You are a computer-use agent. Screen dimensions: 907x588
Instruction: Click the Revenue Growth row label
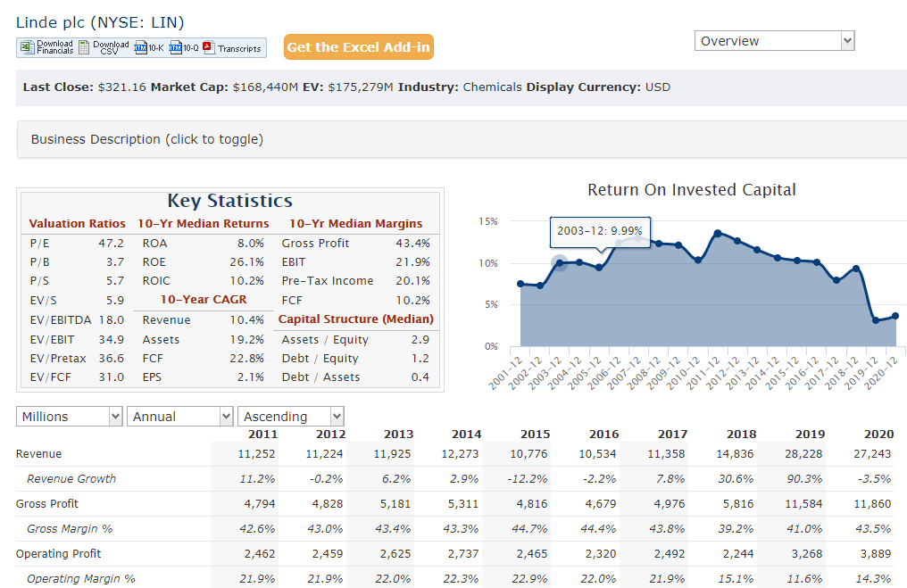[71, 479]
